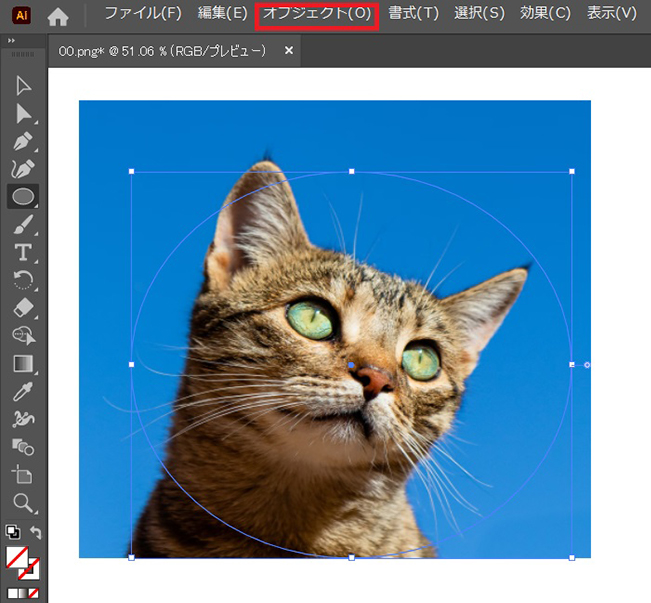The width and height of the screenshot is (651, 603).
Task: Activate the Zoom magnifier tool
Action: (23, 502)
